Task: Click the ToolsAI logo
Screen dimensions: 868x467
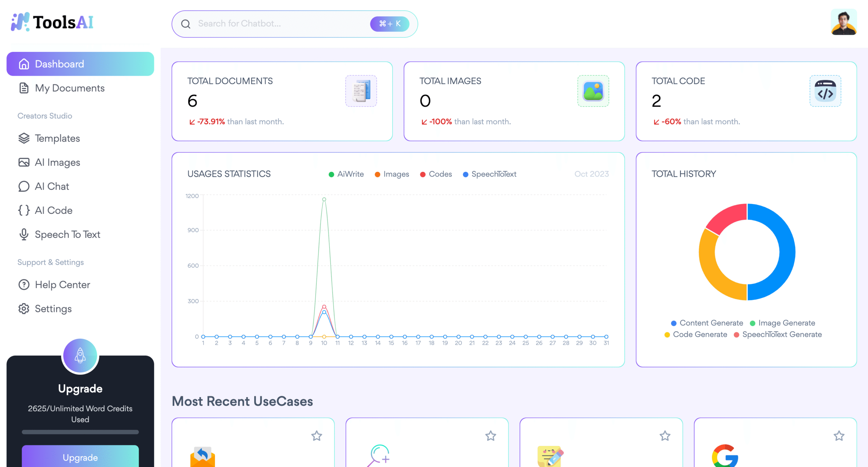Action: click(x=52, y=22)
